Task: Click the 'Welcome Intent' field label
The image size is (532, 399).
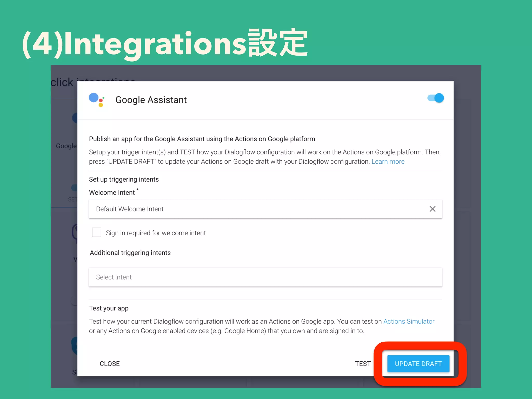Action: 112,192
